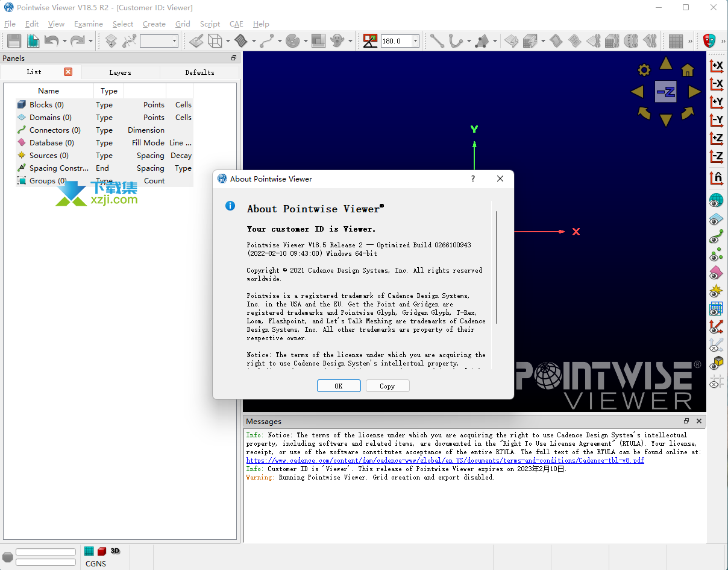Viewport: 728px width, 570px height.
Task: Select the Connectors (0) row
Action: coord(104,130)
